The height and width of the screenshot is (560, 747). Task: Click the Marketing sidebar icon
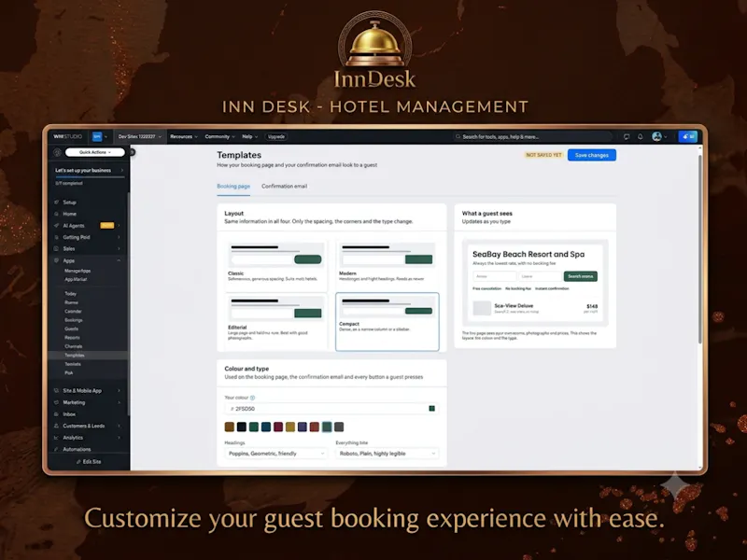coord(57,402)
